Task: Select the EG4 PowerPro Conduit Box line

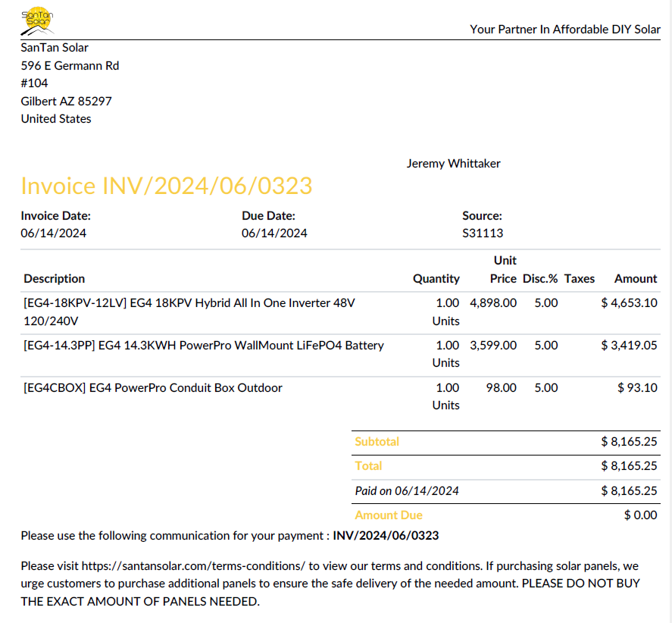Action: 152,388
